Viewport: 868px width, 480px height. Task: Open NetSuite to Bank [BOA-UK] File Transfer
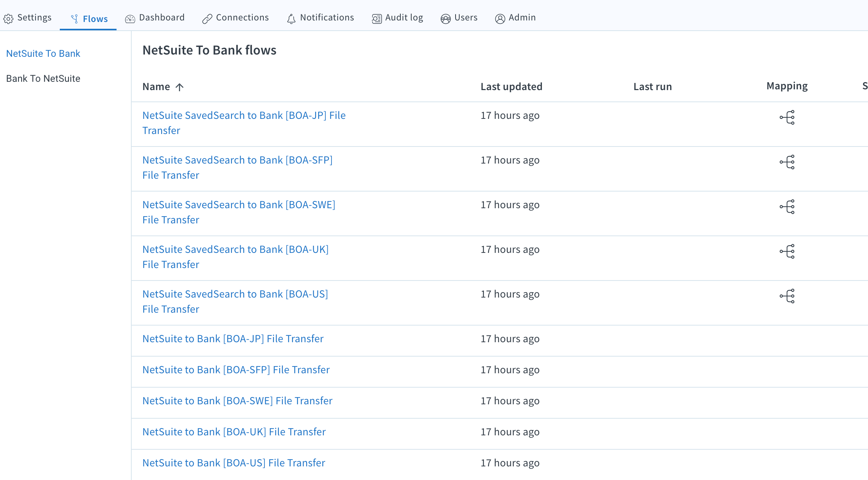pos(234,432)
